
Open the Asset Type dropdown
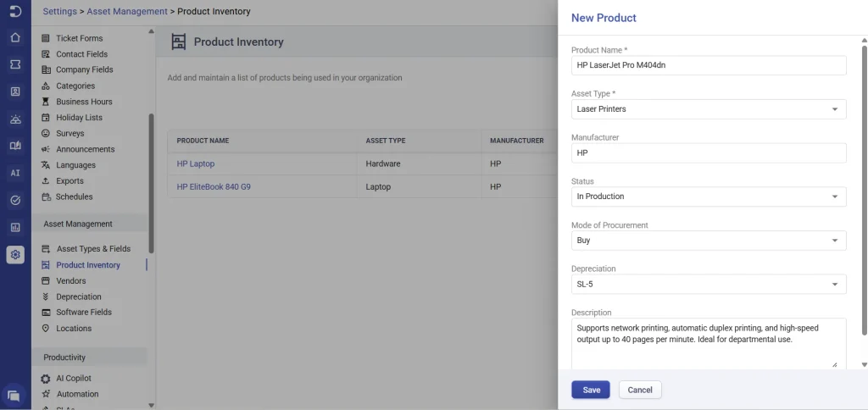709,109
